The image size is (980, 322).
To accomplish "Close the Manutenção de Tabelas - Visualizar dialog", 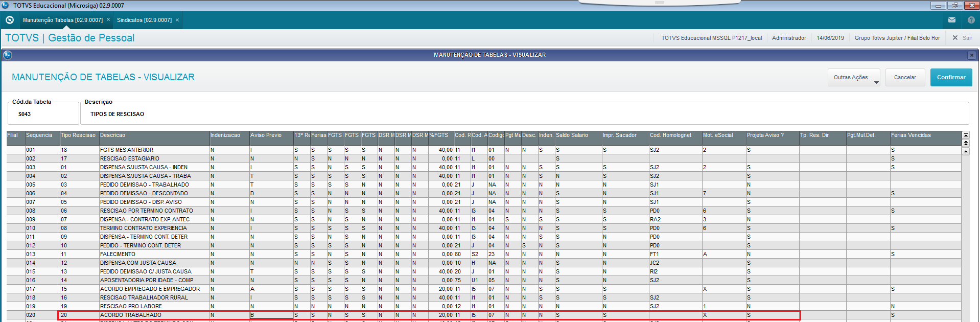I will [972, 55].
